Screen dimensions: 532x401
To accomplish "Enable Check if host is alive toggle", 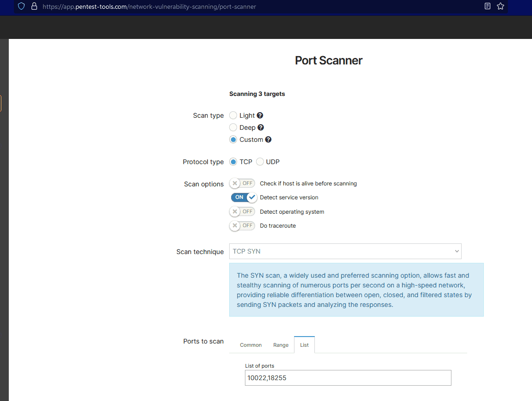I will tap(242, 184).
